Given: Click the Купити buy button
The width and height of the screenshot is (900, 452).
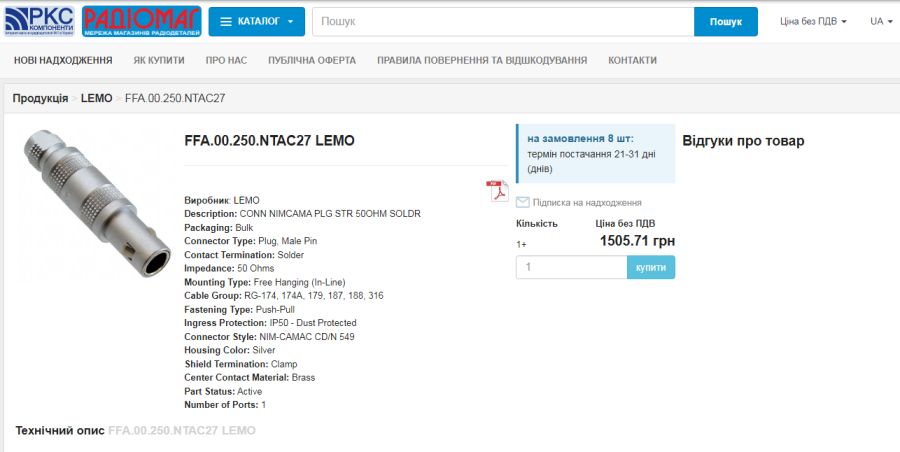Looking at the screenshot, I should coord(651,267).
